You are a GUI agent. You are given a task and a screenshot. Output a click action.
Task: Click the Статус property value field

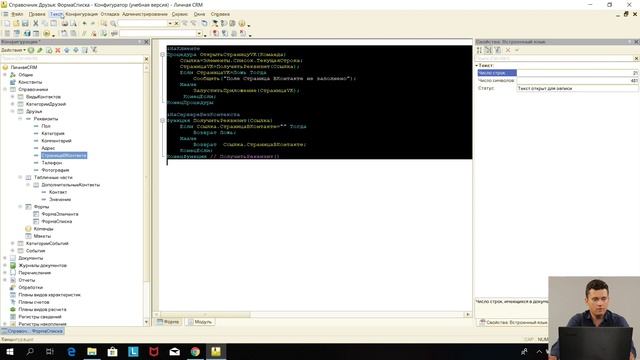[577, 88]
